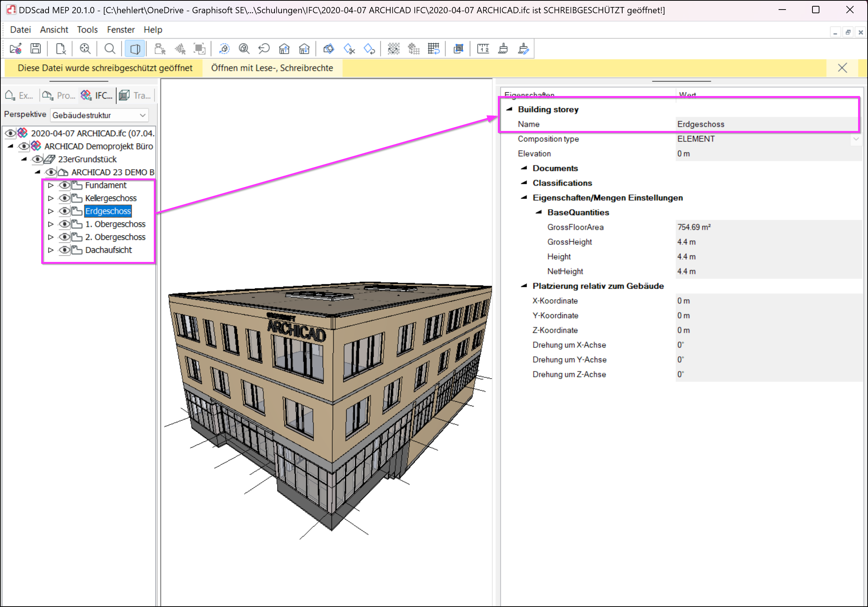Image resolution: width=868 pixels, height=607 pixels.
Task: Open the Ansicht menu
Action: pyautogui.click(x=54, y=29)
